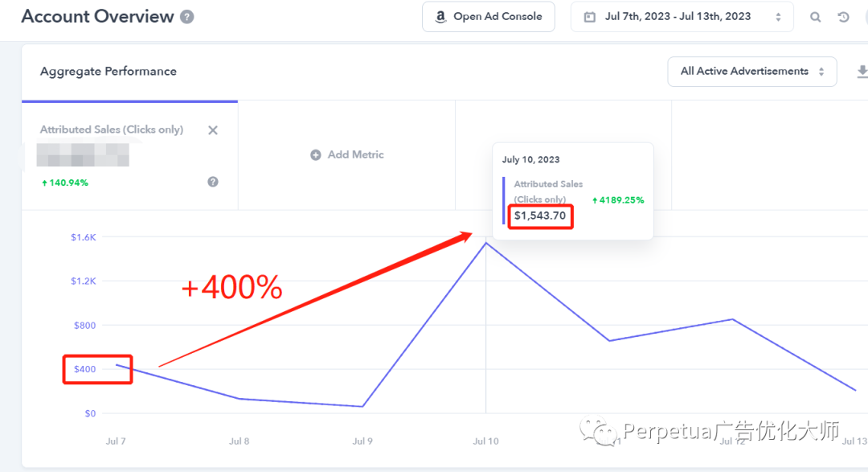Click the download icon in Aggregate Performance
Viewport: 868px width, 472px height.
(862, 72)
